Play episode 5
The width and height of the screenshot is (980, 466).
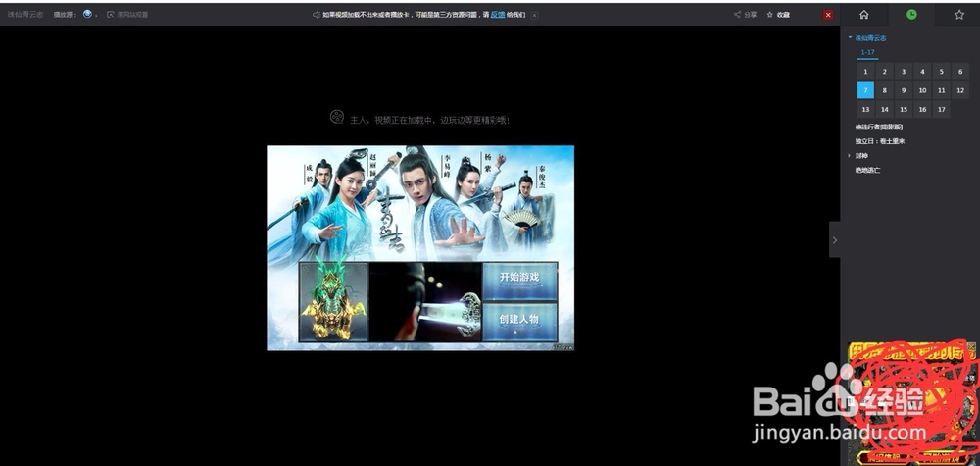click(941, 72)
